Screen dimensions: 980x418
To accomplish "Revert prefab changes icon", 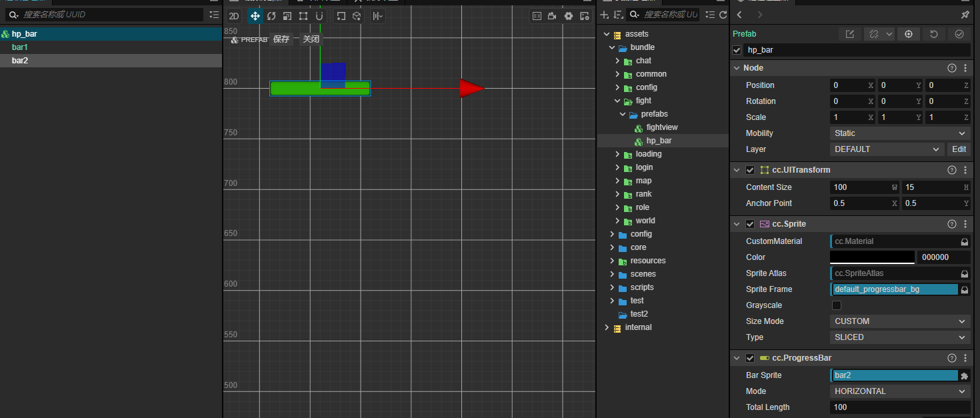I will tap(934, 34).
